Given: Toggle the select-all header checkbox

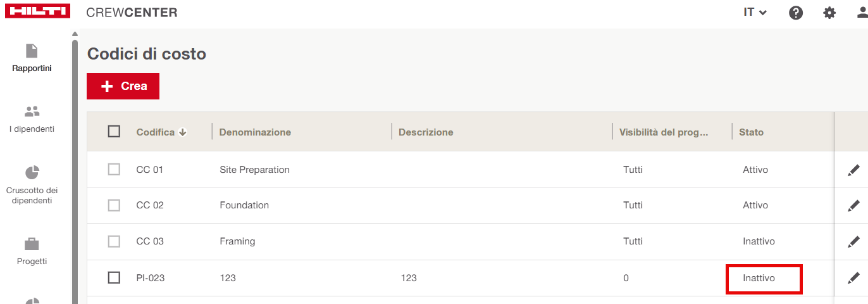Looking at the screenshot, I should [x=114, y=132].
